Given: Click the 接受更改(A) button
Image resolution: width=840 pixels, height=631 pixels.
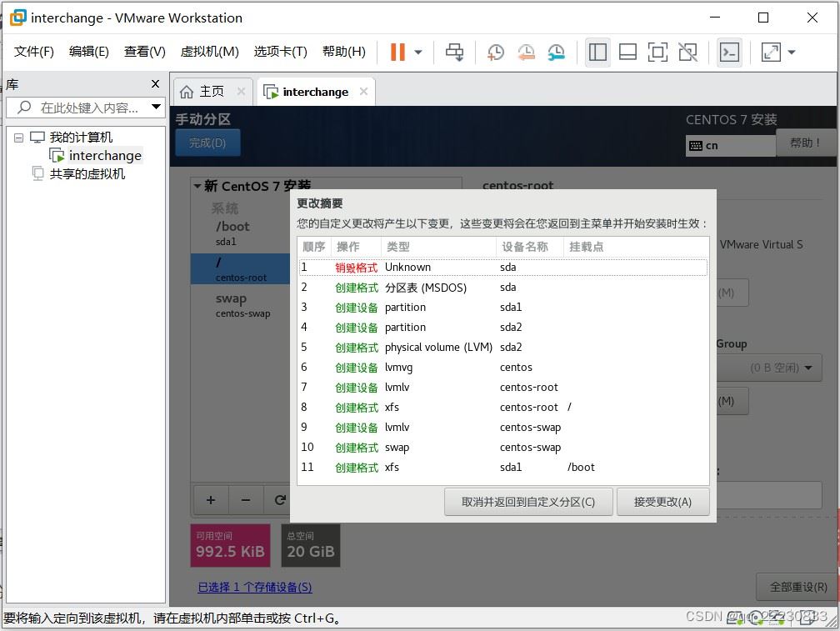Looking at the screenshot, I should coord(662,502).
